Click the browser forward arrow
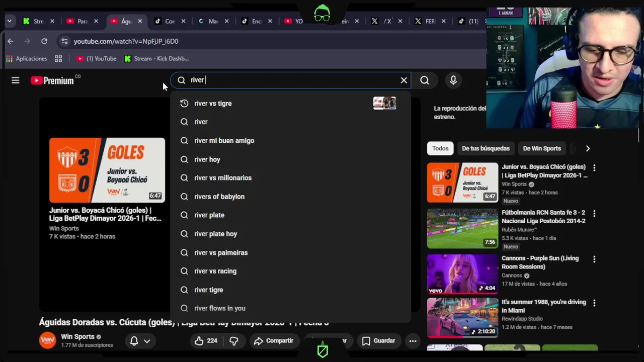This screenshot has height=362, width=644. pyautogui.click(x=27, y=41)
